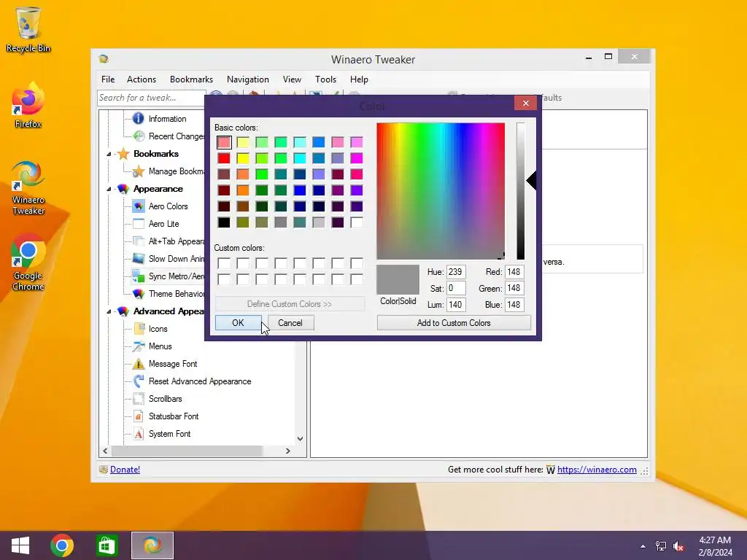
Task: Click the Scrollbars tweak icon
Action: point(139,399)
